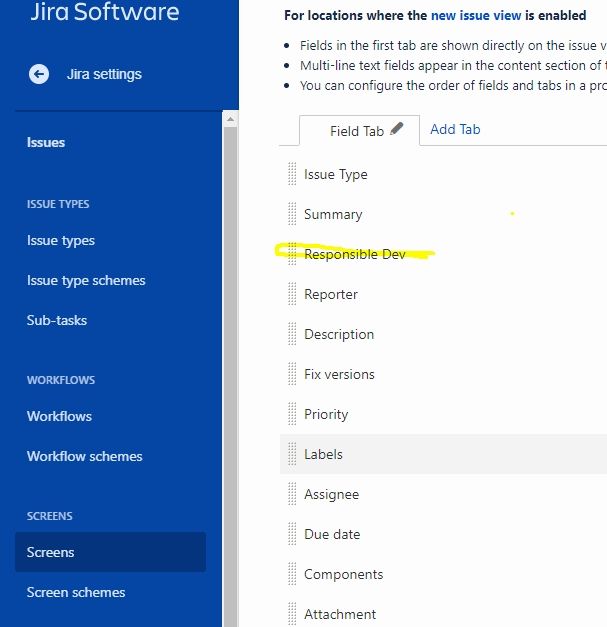
Task: Open the new issue view link
Action: click(x=476, y=16)
